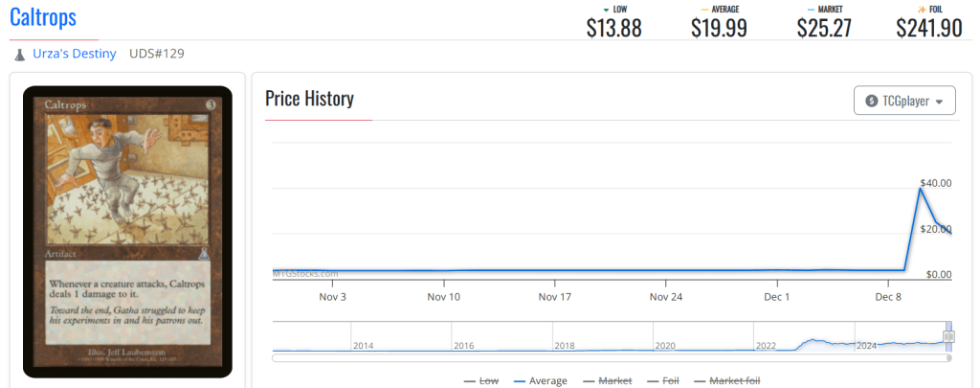Click the dollar icon in the TCGplayer selector
The image size is (980, 388).
click(871, 101)
